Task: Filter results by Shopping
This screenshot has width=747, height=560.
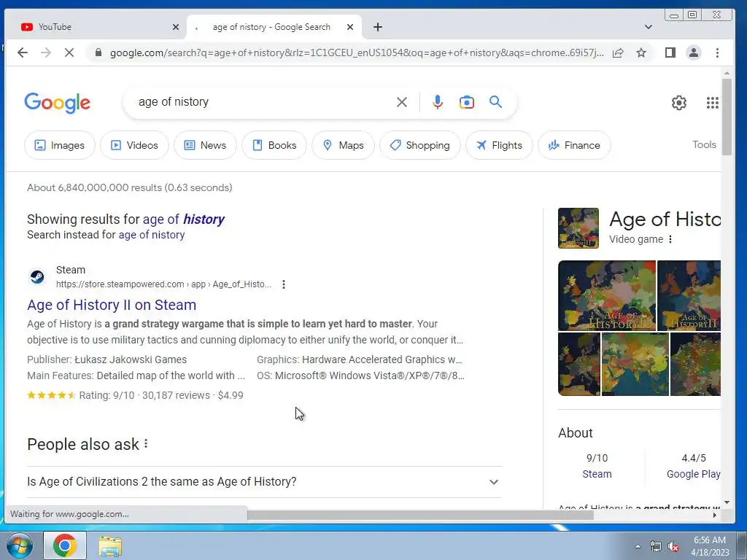Action: tap(419, 145)
